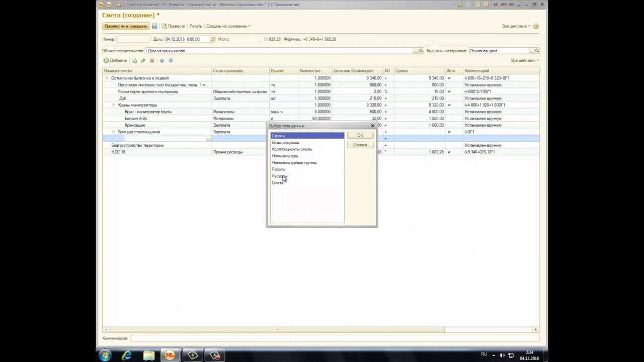The width and height of the screenshot is (644, 362).
Task: Click the Windows Start button
Action: pyautogui.click(x=105, y=355)
